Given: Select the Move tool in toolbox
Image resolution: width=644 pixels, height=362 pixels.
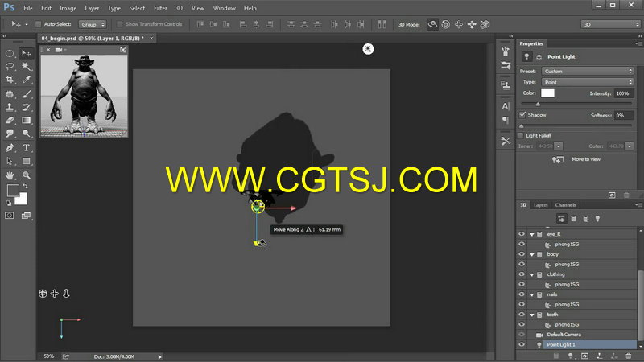Looking at the screenshot, I should 26,53.
